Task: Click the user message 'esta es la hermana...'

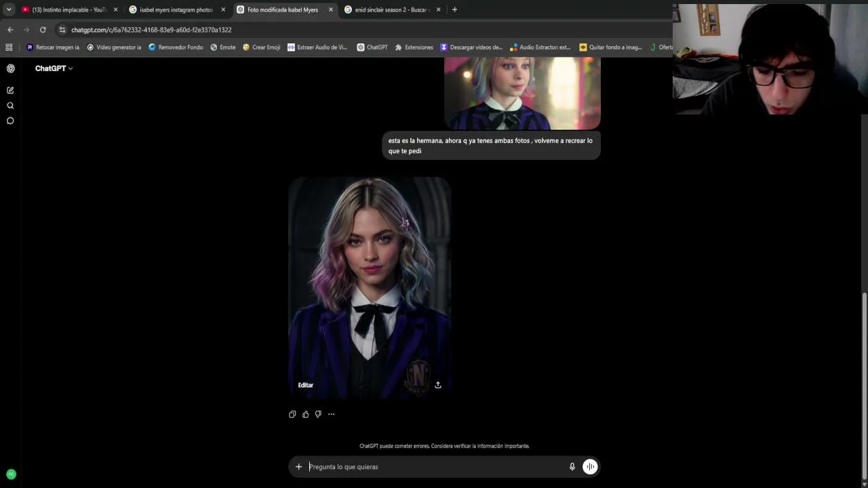Action: pyautogui.click(x=491, y=146)
